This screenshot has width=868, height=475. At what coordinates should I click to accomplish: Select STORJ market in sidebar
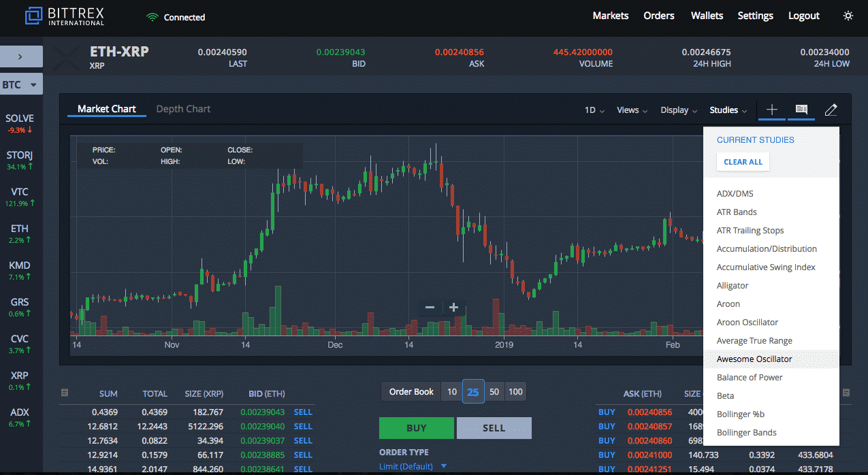[x=21, y=160]
